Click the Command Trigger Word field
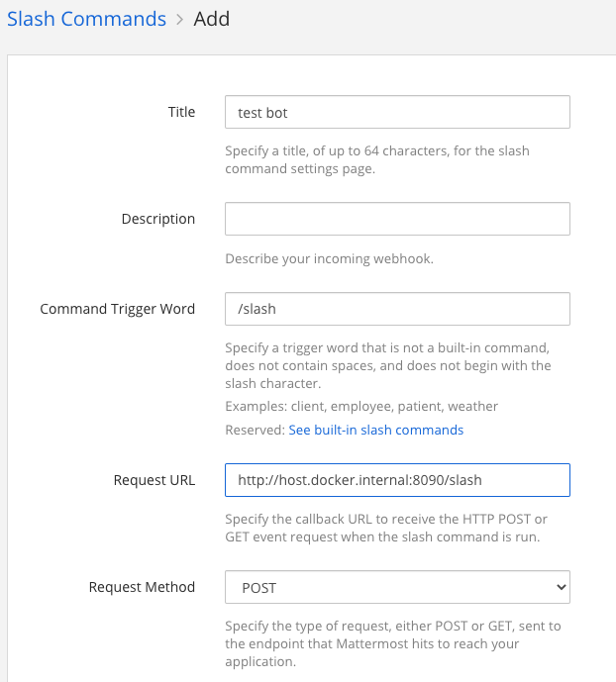 tap(397, 309)
